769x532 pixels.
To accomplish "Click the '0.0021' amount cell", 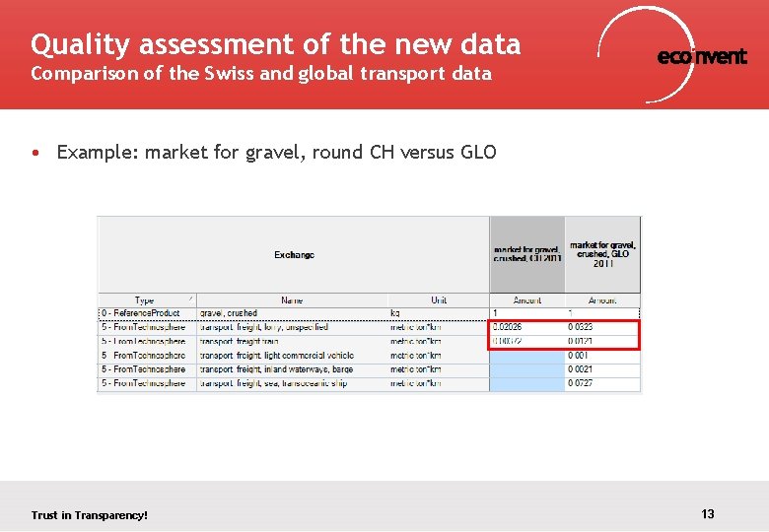I will [x=602, y=369].
